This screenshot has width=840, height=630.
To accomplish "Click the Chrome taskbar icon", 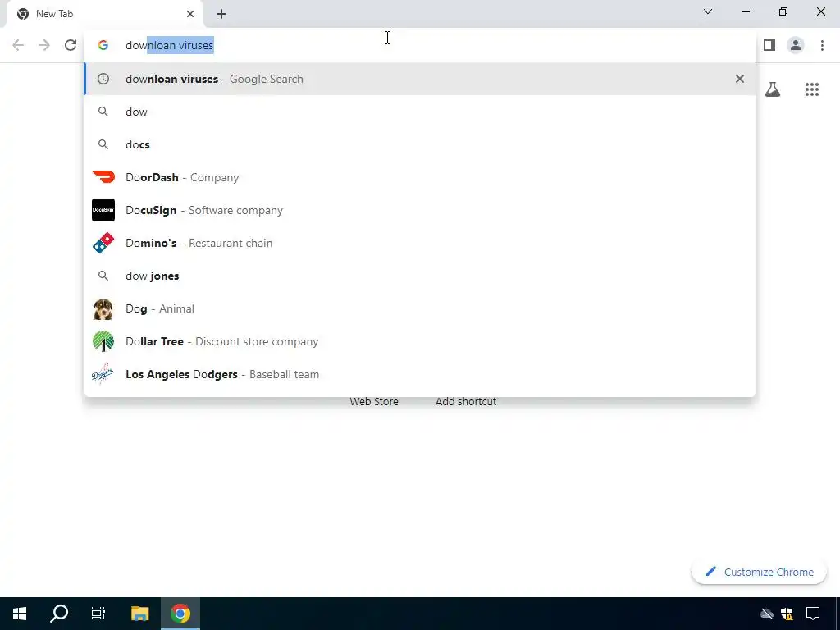I will 180,614.
